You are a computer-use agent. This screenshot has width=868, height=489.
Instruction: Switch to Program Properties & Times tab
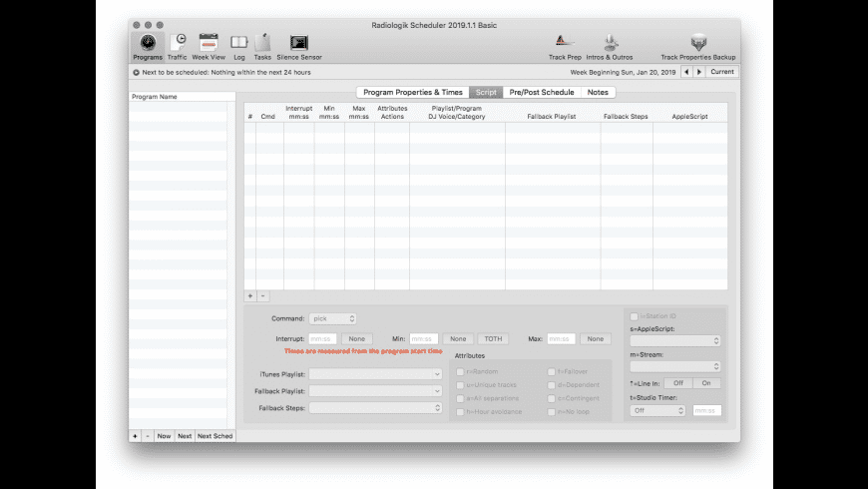click(413, 92)
